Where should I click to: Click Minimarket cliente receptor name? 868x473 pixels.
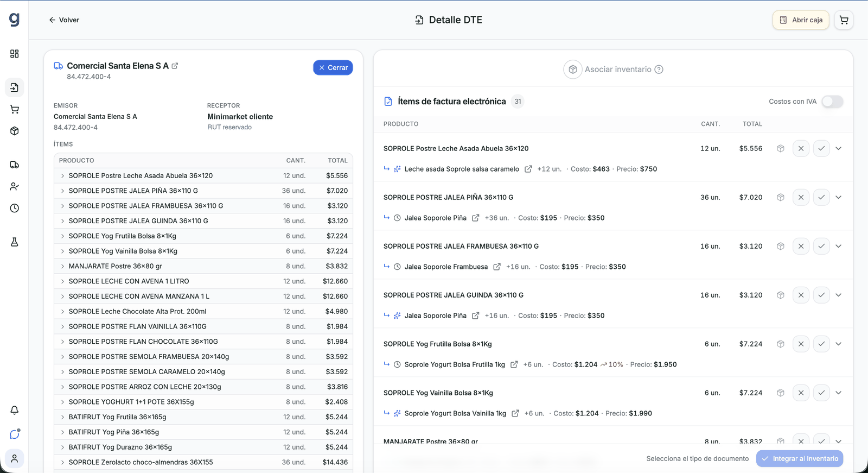coord(240,117)
